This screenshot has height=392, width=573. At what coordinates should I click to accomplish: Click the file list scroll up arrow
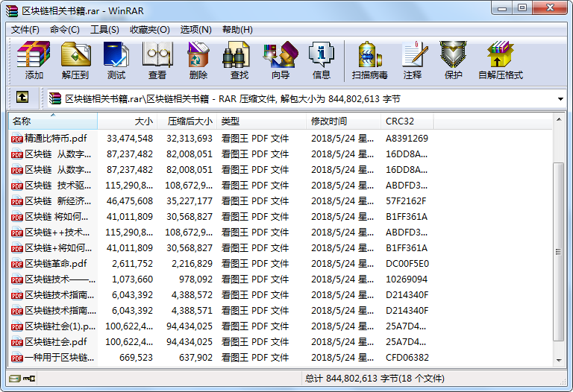559,119
